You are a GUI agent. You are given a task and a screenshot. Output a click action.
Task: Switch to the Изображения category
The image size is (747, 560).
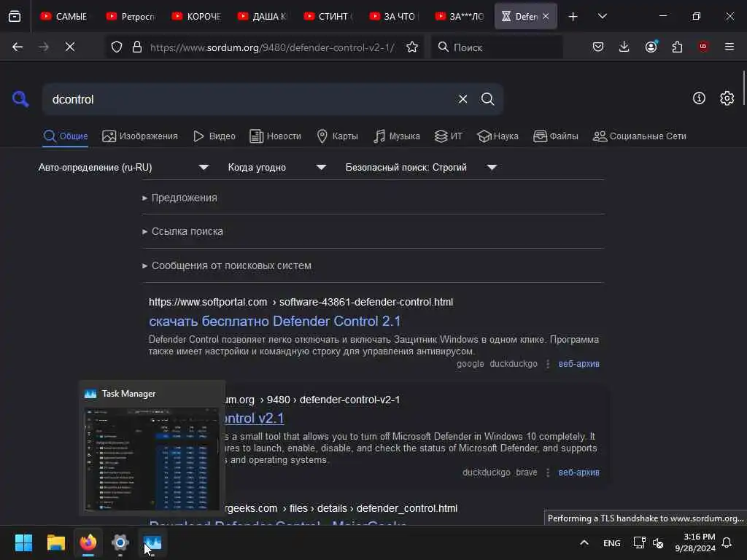(140, 136)
